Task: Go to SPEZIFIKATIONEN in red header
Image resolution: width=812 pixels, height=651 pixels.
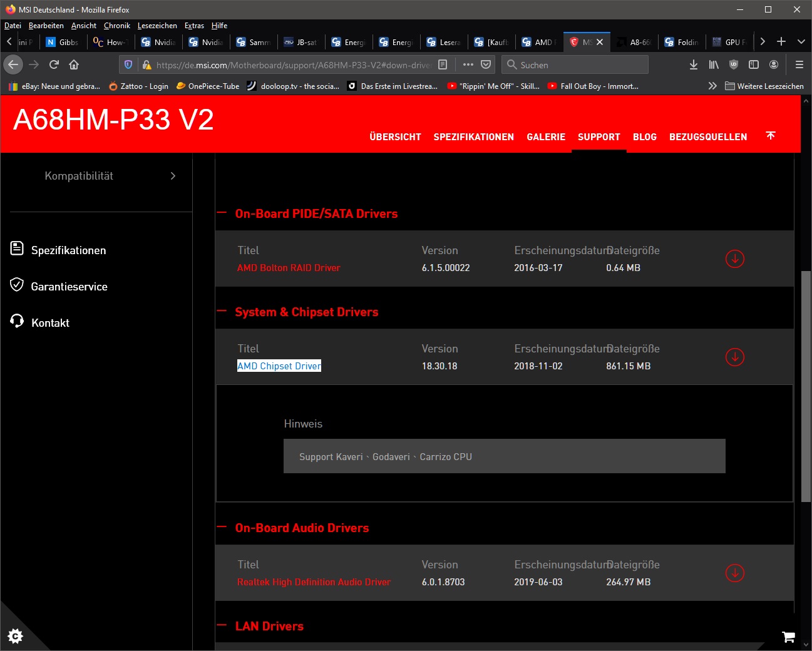Action: (473, 136)
